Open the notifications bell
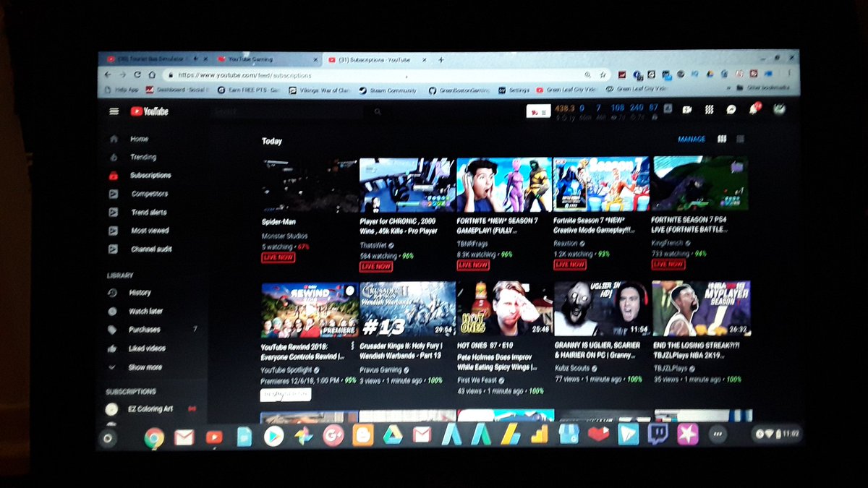868x488 pixels. [754, 109]
